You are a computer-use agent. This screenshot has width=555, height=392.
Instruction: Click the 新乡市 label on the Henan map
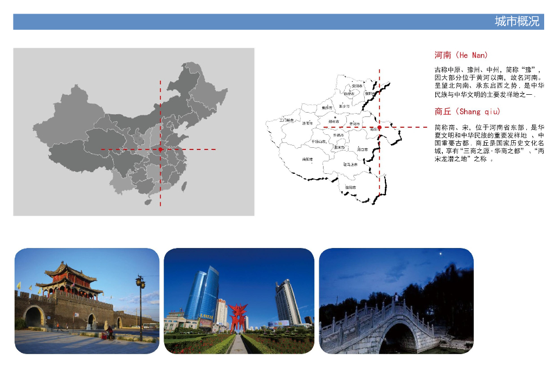click(x=344, y=106)
